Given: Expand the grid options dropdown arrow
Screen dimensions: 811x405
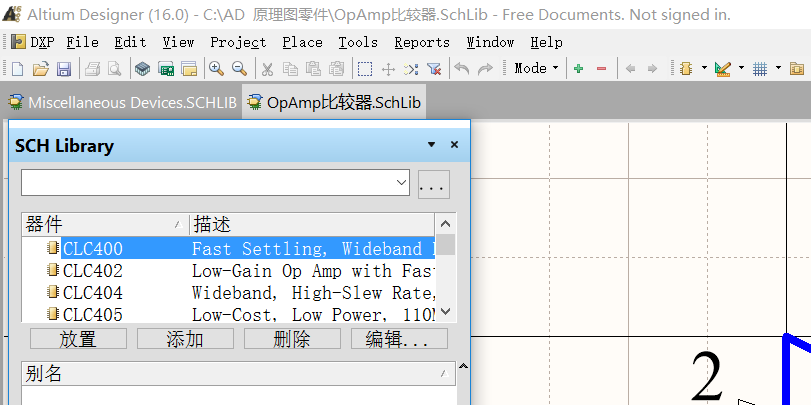Looking at the screenshot, I should [x=778, y=68].
